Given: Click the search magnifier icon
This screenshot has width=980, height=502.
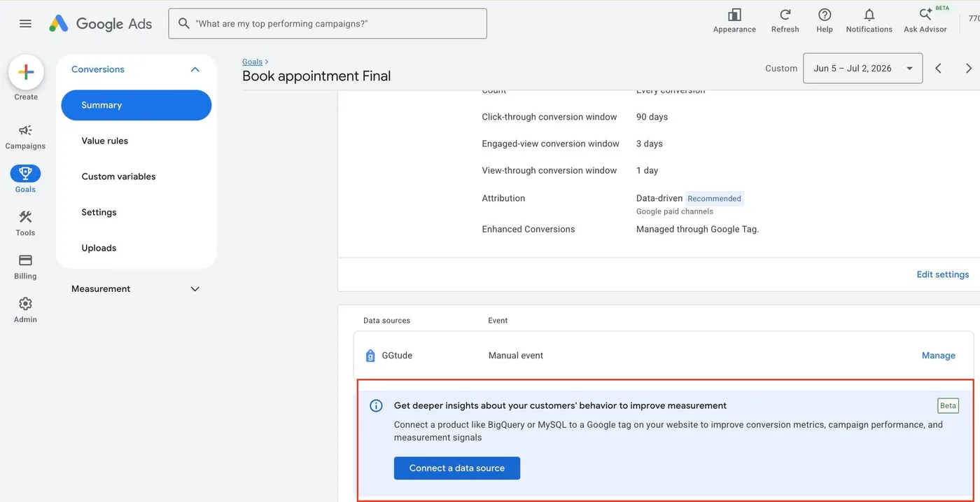Looking at the screenshot, I should click(184, 24).
